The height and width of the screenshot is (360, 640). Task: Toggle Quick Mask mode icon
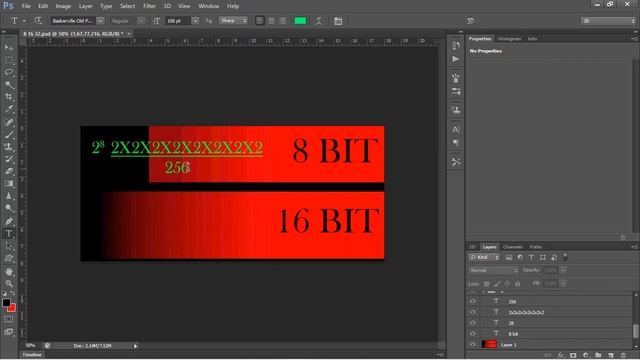(9, 319)
